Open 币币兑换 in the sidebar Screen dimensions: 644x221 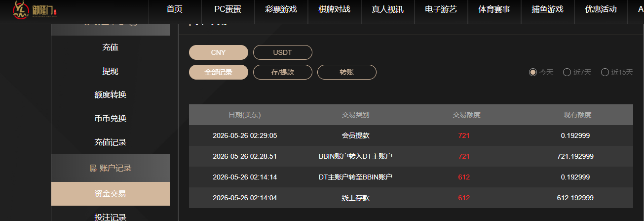click(110, 119)
